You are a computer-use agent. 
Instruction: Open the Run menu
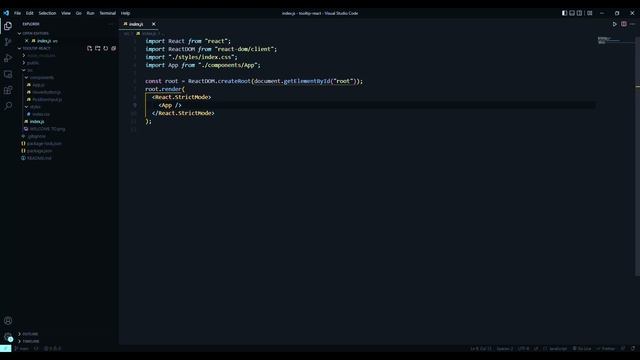tap(90, 13)
